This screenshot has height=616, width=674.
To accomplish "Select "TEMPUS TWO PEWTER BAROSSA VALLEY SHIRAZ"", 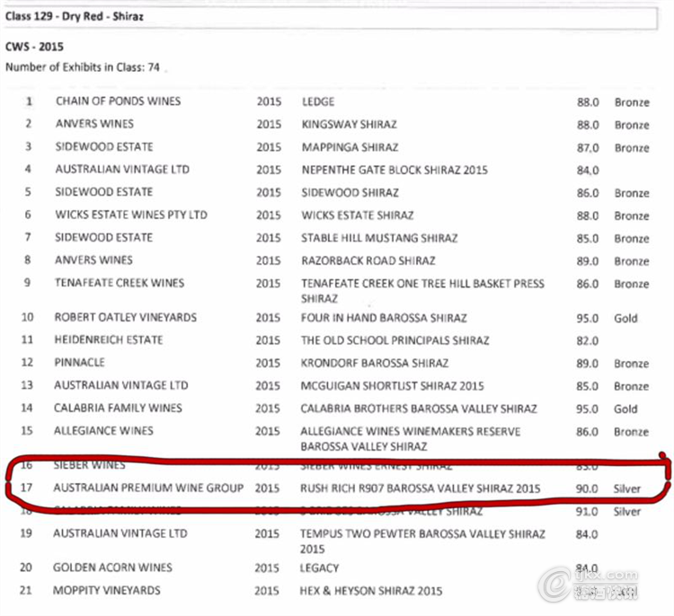I will (x=422, y=534).
